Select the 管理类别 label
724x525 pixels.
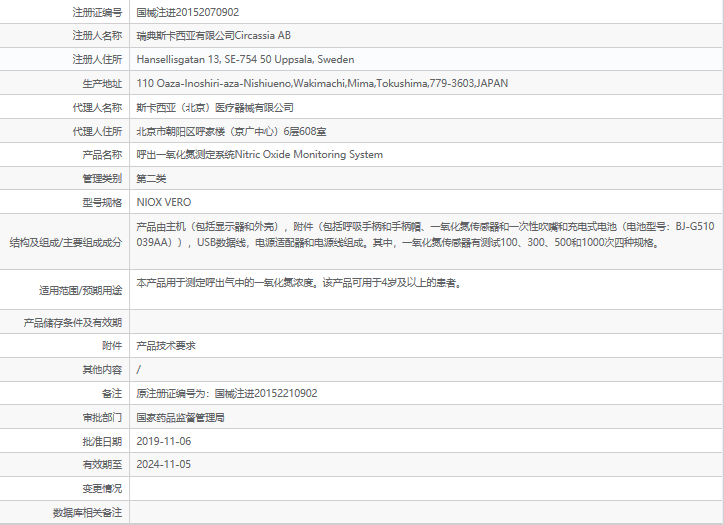pyautogui.click(x=102, y=179)
